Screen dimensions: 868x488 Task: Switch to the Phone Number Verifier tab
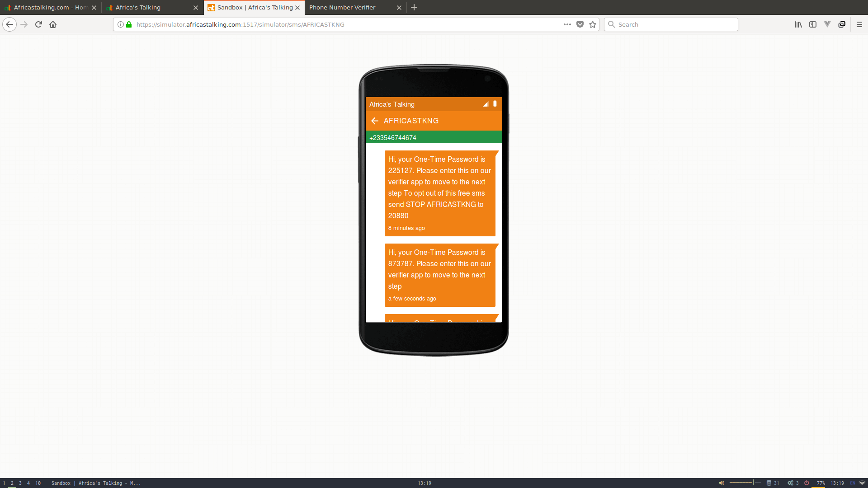(x=342, y=7)
